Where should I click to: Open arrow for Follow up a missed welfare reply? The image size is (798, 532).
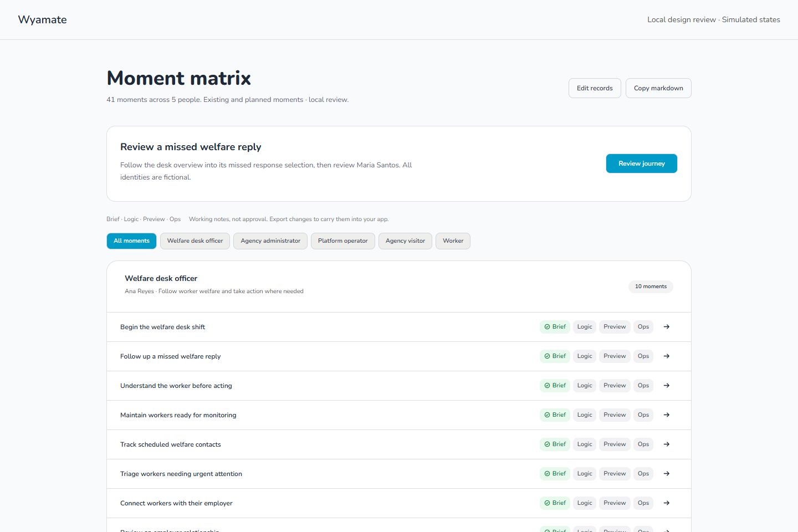667,356
